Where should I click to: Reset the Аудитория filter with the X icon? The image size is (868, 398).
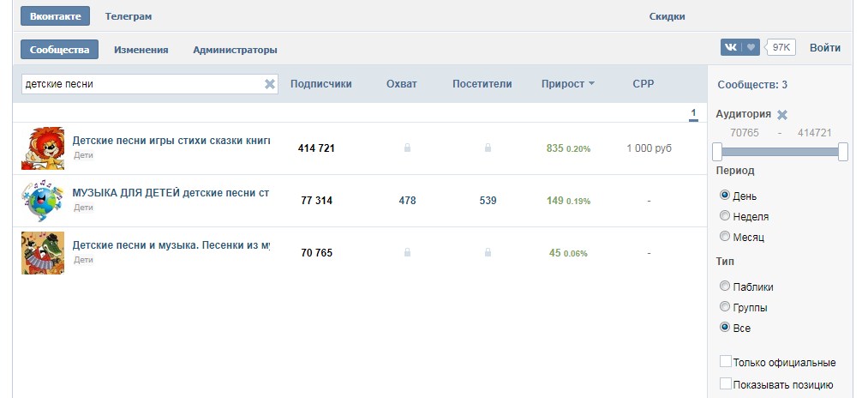[x=782, y=114]
